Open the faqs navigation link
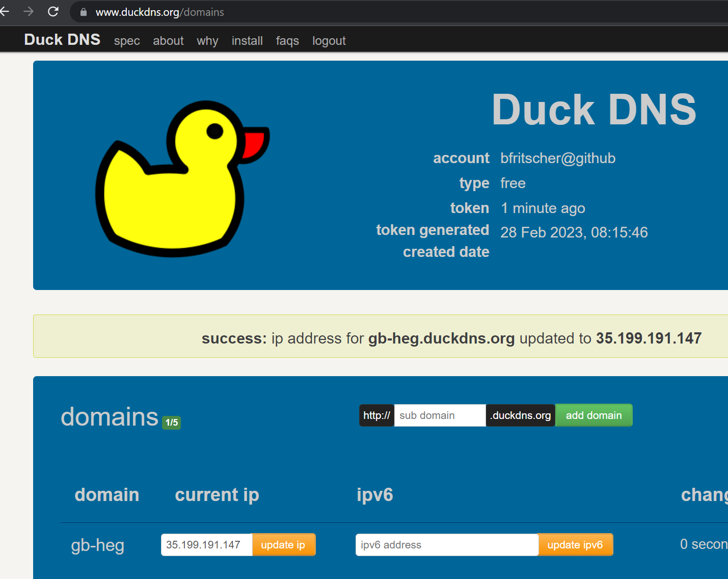 pos(287,41)
